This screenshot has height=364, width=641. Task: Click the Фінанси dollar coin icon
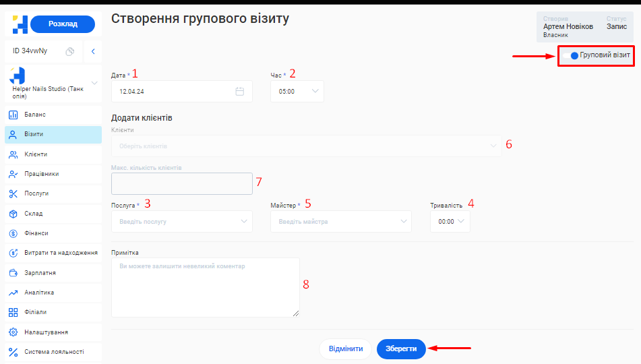tap(13, 233)
